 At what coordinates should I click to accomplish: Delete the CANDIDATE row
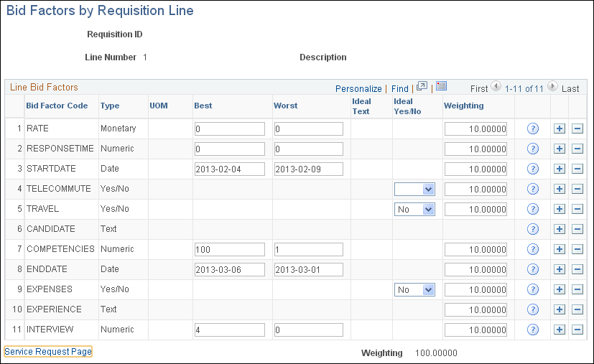(x=577, y=229)
